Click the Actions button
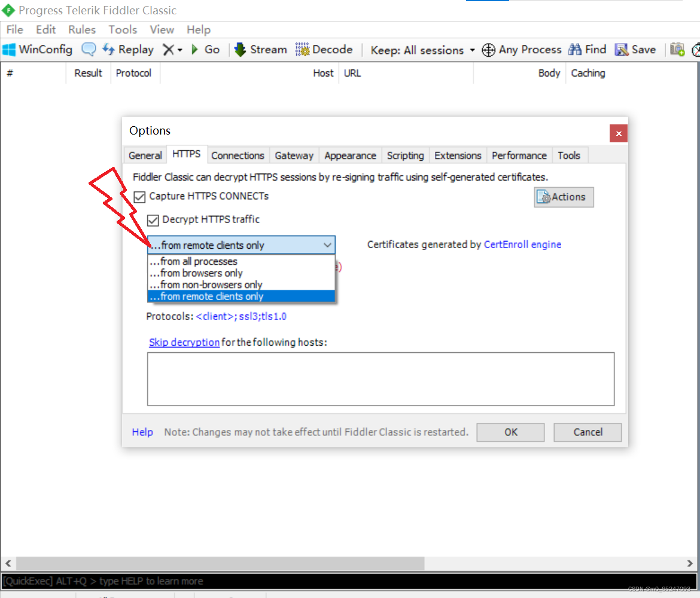 pos(564,197)
